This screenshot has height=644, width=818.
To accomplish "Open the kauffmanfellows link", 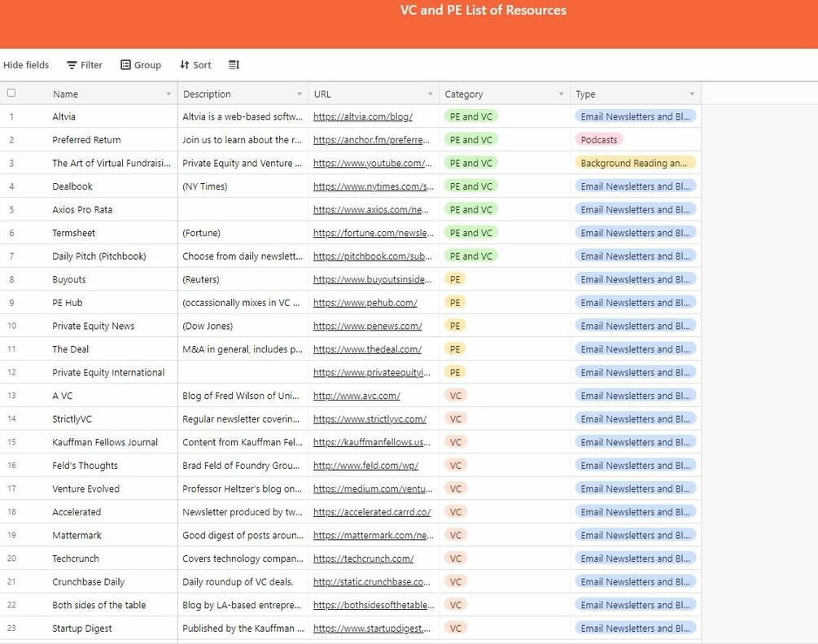I will pos(372,443).
